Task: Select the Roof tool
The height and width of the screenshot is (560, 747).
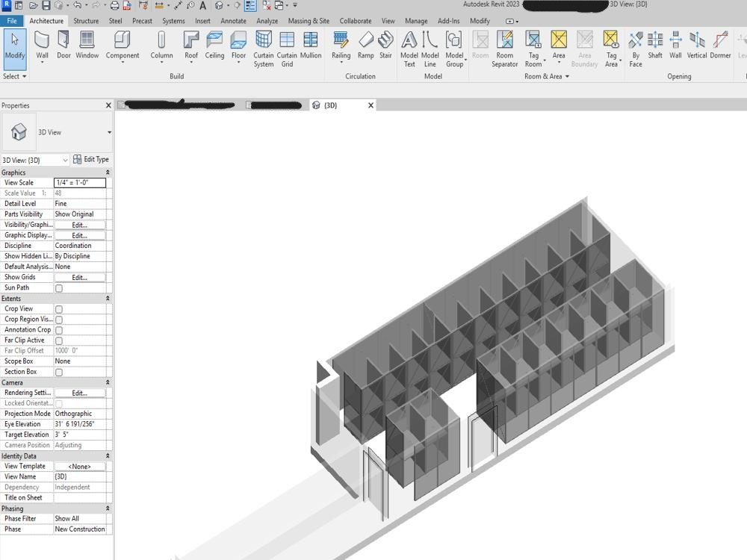Action: (191, 46)
